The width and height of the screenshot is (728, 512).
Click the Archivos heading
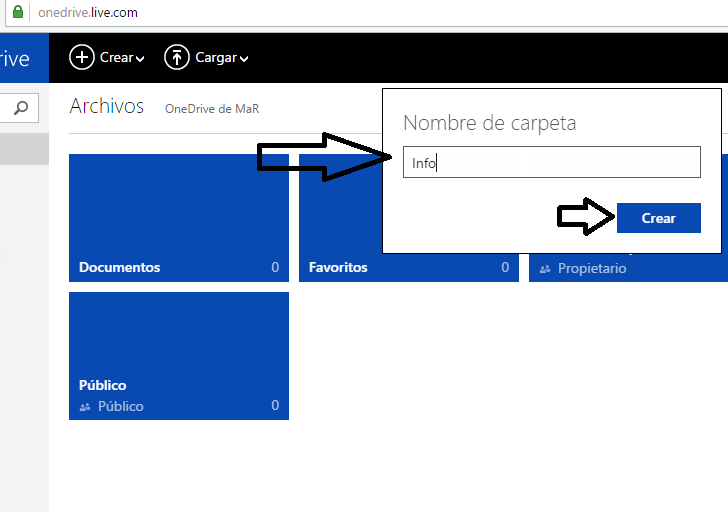(x=106, y=106)
